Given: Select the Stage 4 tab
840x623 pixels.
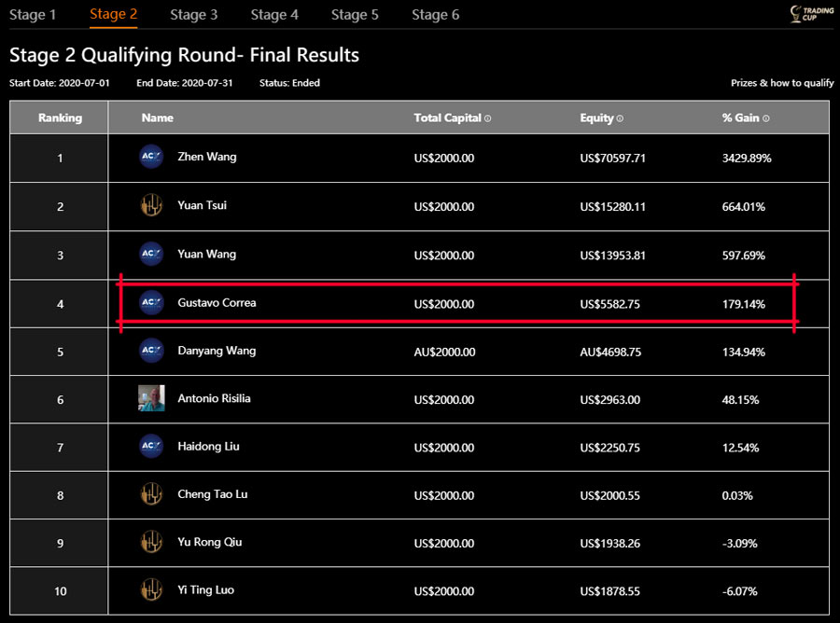Looking at the screenshot, I should 275,15.
